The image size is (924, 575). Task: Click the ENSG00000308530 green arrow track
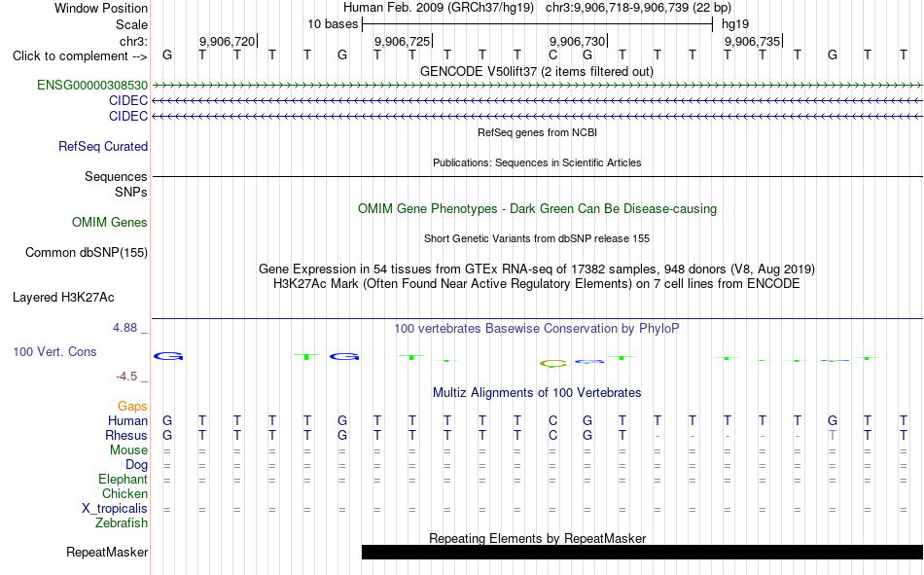tap(537, 86)
